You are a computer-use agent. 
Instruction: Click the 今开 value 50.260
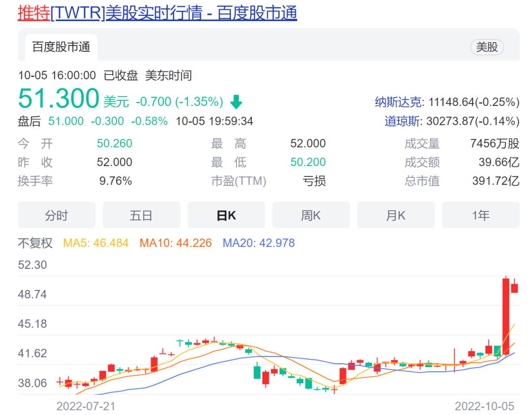[114, 143]
